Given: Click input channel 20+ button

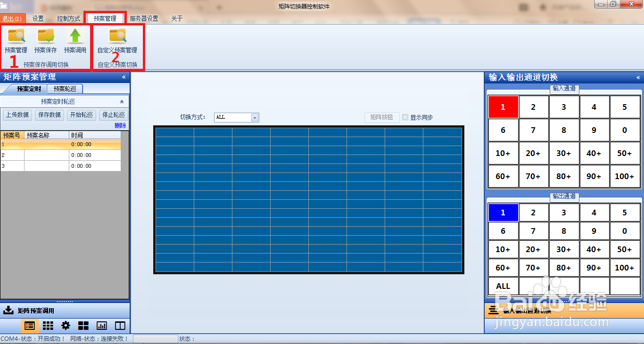Looking at the screenshot, I should point(533,153).
